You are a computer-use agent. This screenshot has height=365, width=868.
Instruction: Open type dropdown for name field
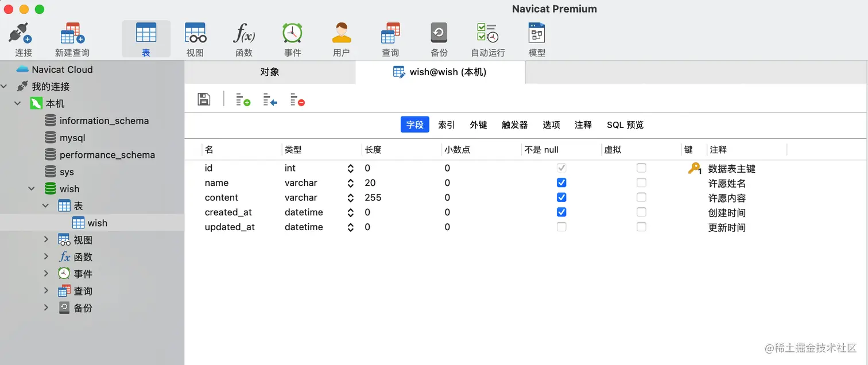coord(350,183)
